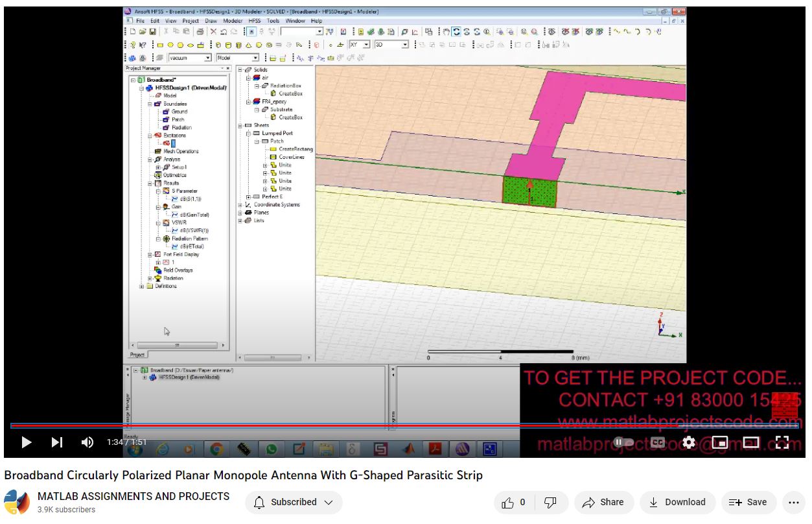Click the Save disk icon in HFSS toolbar
Viewport: 812px width, 524px height.
coord(153,31)
